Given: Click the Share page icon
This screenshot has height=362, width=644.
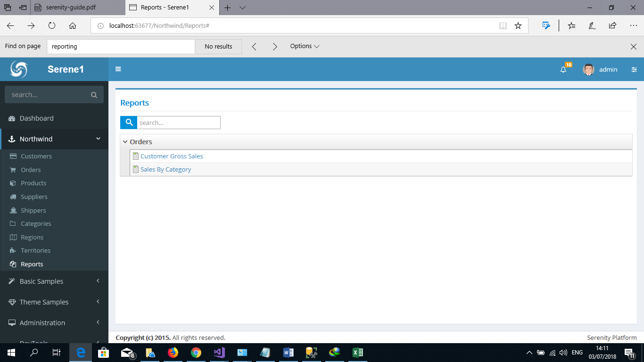Looking at the screenshot, I should coord(612,25).
